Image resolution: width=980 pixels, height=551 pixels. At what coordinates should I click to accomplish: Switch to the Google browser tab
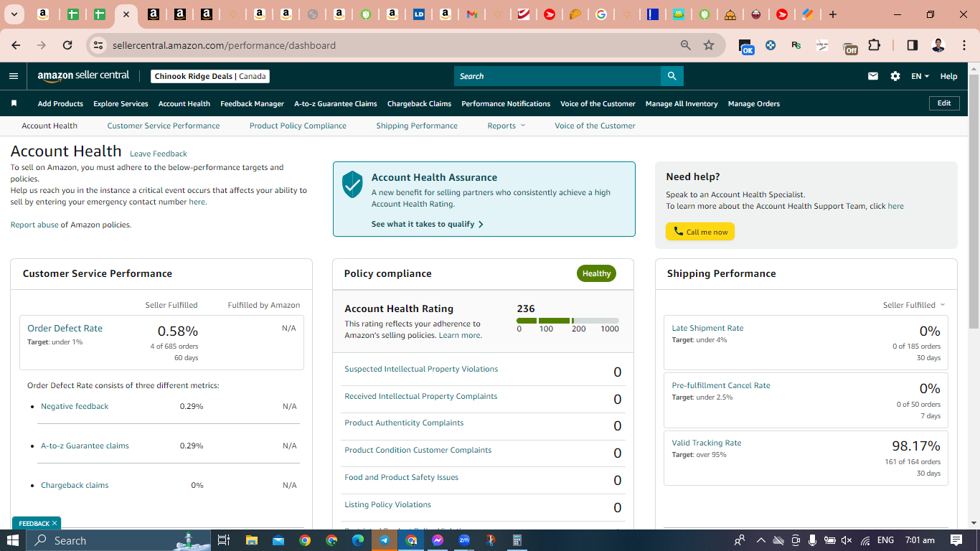tap(601, 14)
